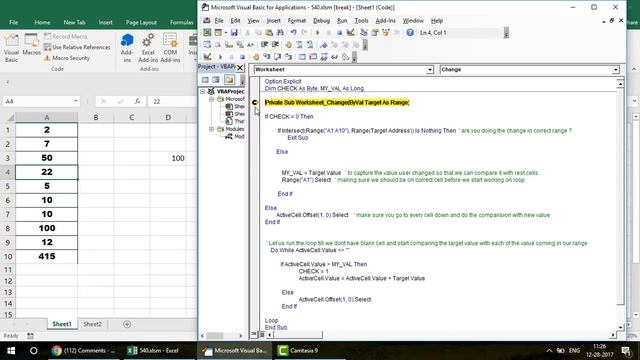Open Find using the binoculars icon
The image size is (640, 360).
pos(280,33)
